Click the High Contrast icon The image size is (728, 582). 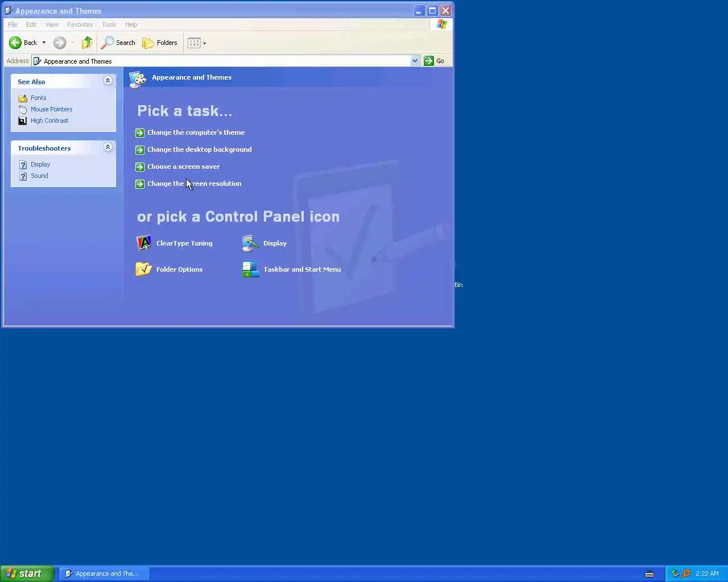tap(23, 120)
